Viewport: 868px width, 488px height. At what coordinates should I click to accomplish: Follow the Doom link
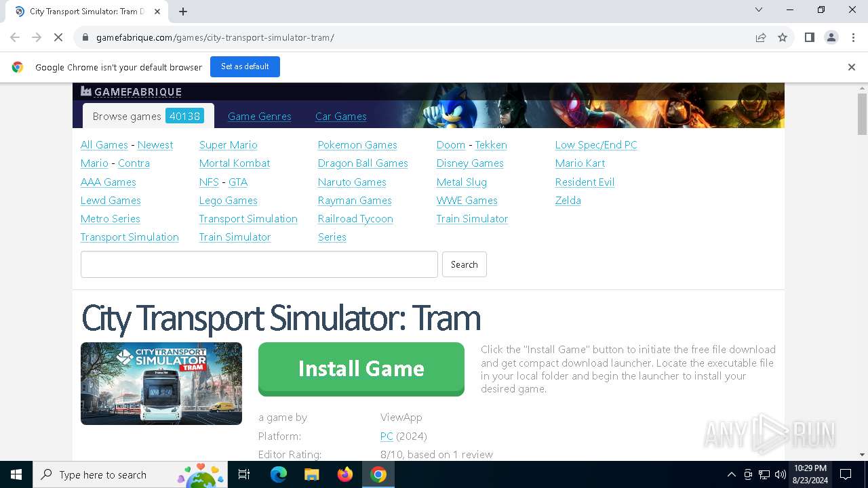pos(451,145)
